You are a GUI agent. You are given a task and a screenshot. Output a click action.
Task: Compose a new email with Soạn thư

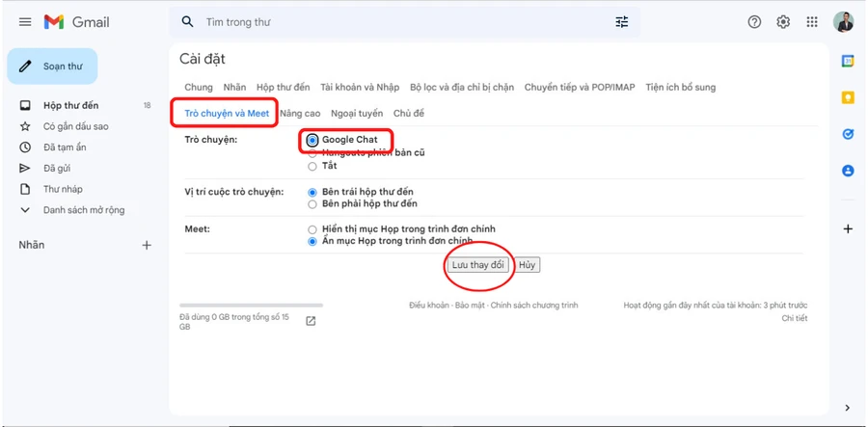[x=53, y=67]
